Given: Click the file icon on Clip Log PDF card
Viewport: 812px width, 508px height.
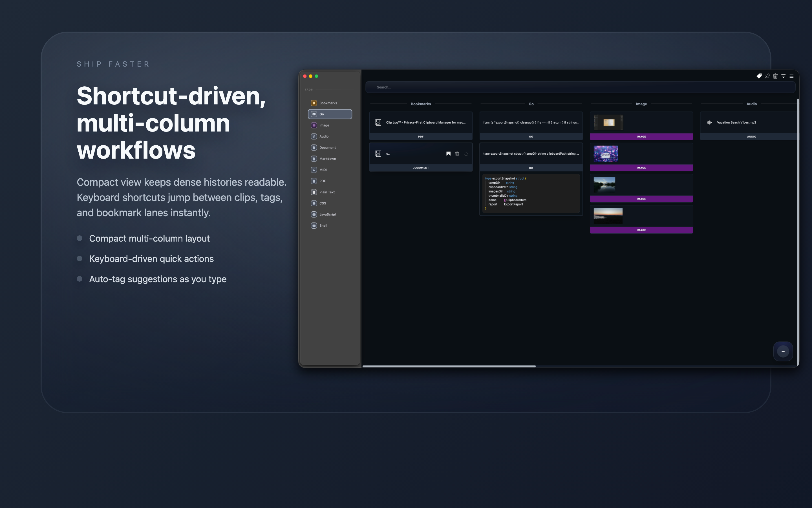Looking at the screenshot, I should [x=378, y=122].
